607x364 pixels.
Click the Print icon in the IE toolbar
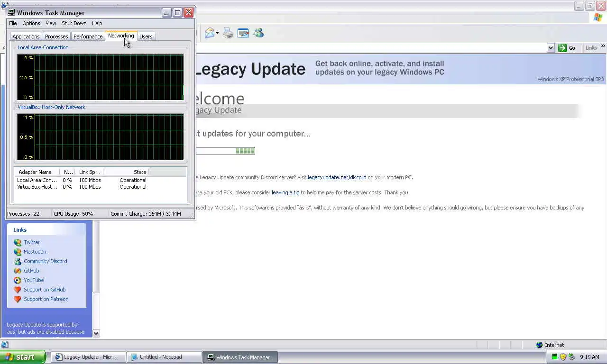(228, 33)
